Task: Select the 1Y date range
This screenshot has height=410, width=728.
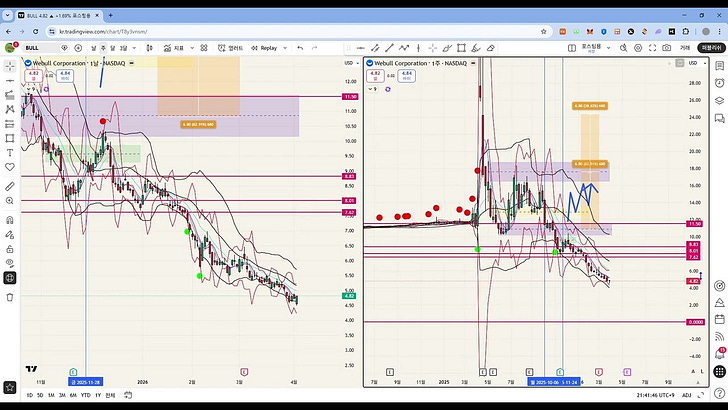Action: pyautogui.click(x=98, y=395)
